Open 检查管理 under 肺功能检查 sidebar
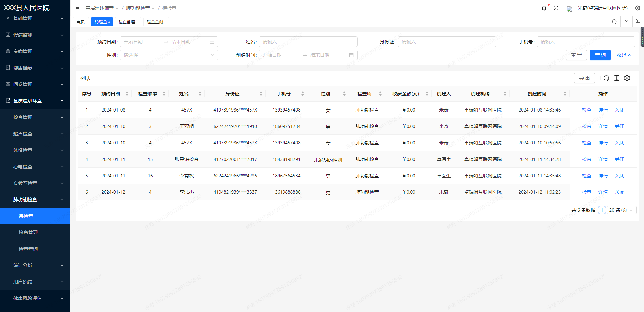 point(35,232)
